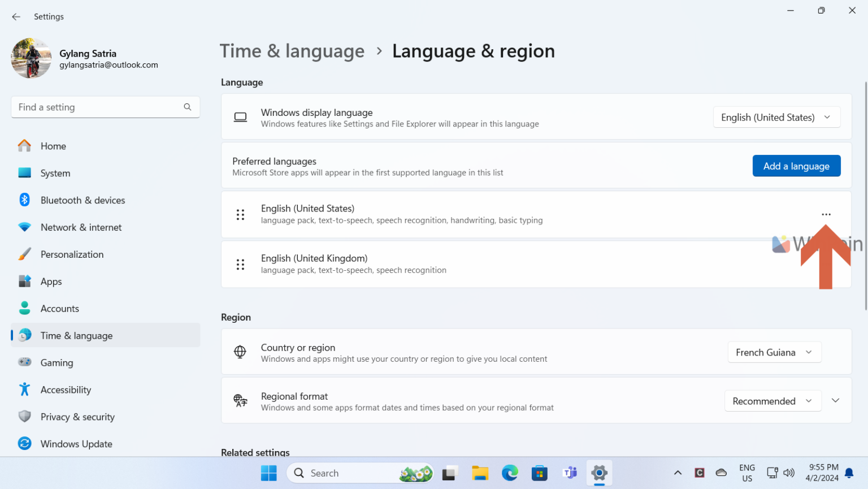868x489 pixels.
Task: Open Privacy & security settings
Action: click(77, 417)
